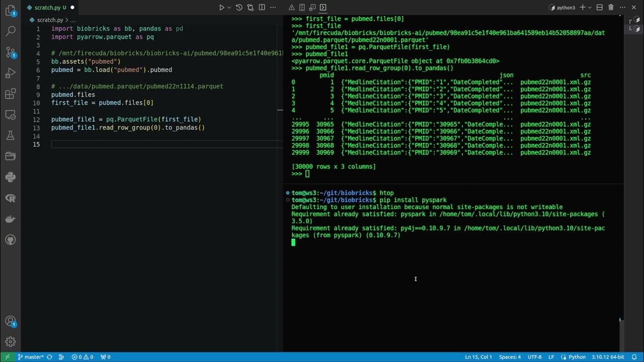This screenshot has height=362, width=644.
Task: Switch to the Debug Console panel icon
Action: (312, 8)
